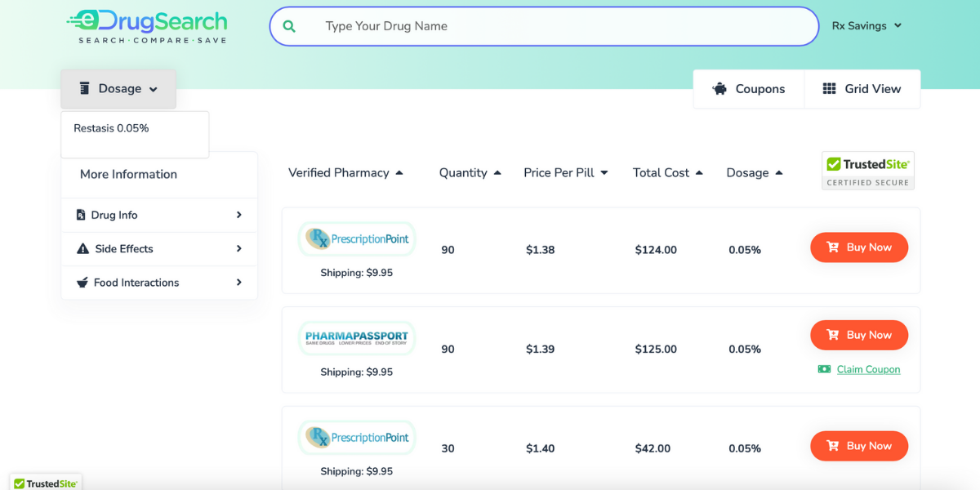Select Restasis 0.05% dosage option
The image size is (980, 490).
(x=111, y=128)
